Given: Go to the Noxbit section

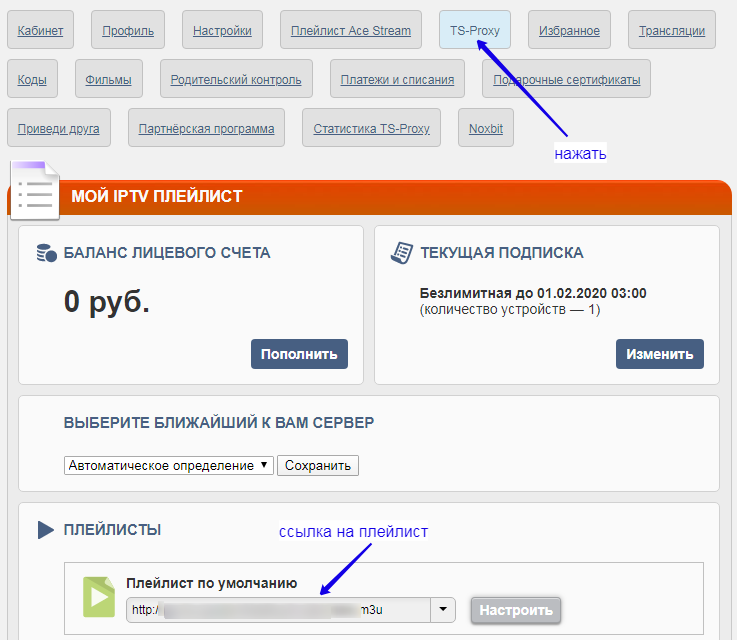Looking at the screenshot, I should coord(486,128).
